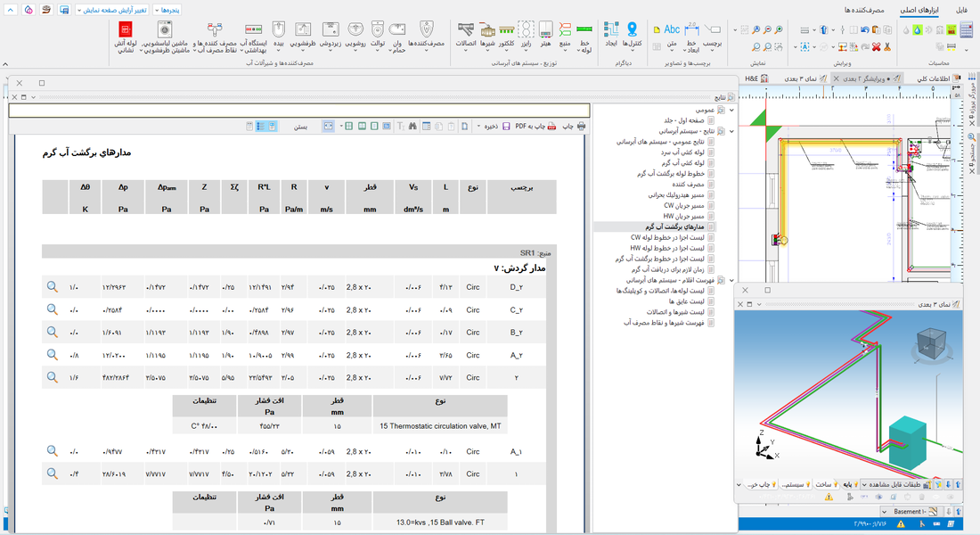This screenshot has height=535, width=980.
Task: Open the windows (پنجره‌ها) dropdown
Action: tap(167, 10)
